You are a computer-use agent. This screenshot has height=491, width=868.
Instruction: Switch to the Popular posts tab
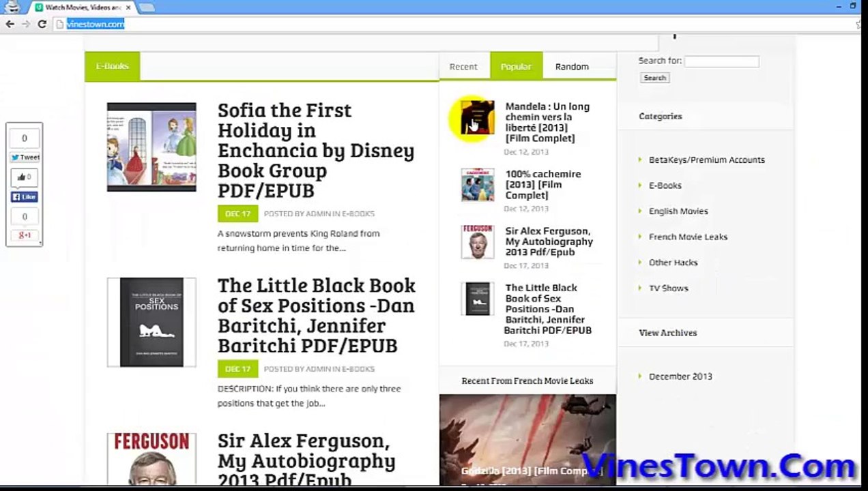tap(516, 66)
